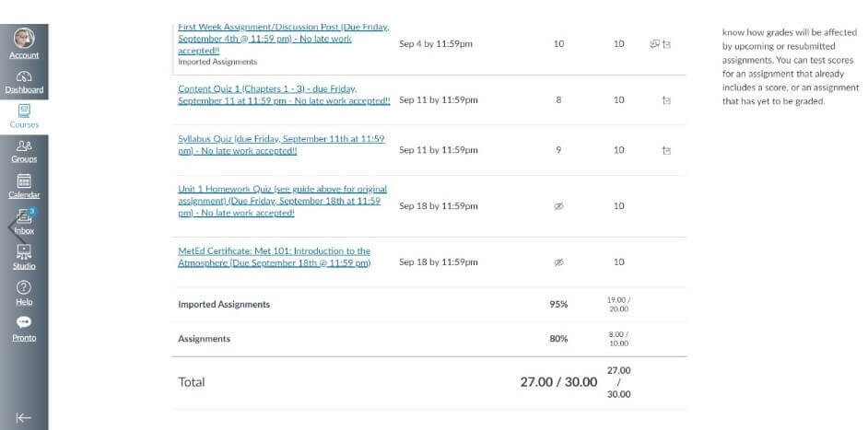Viewport: 868px width, 430px height.
Task: Open the Help menu
Action: (x=24, y=293)
